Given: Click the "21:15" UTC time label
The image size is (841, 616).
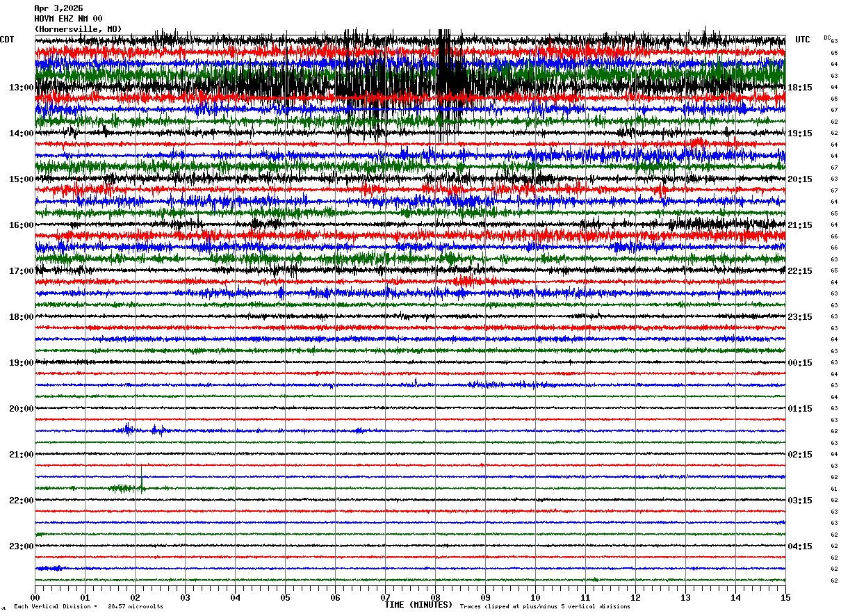Looking at the screenshot, I should [799, 225].
